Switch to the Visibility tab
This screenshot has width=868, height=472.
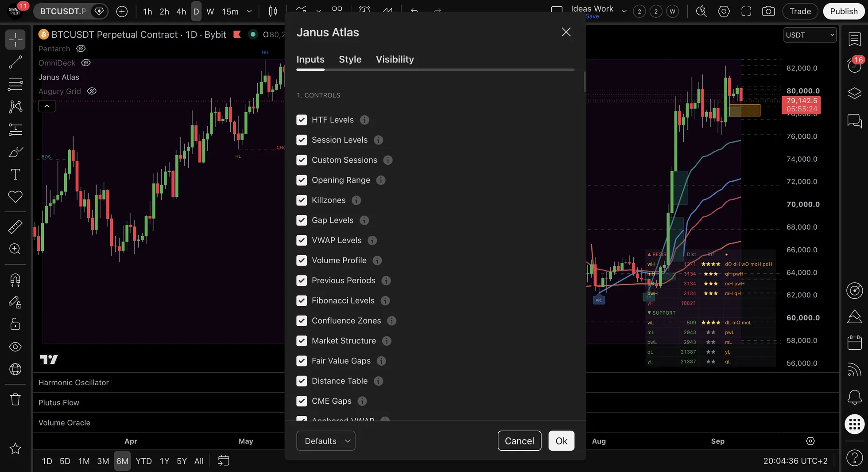[395, 59]
